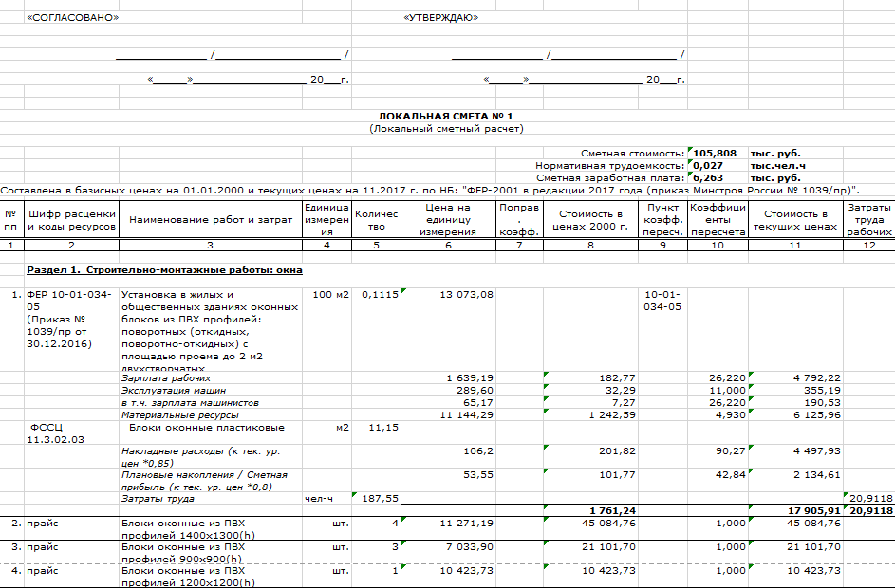Click the Раздел 1 Строительно-монтажные работы heading
Viewport: 895px width, 588px height.
[x=164, y=269]
